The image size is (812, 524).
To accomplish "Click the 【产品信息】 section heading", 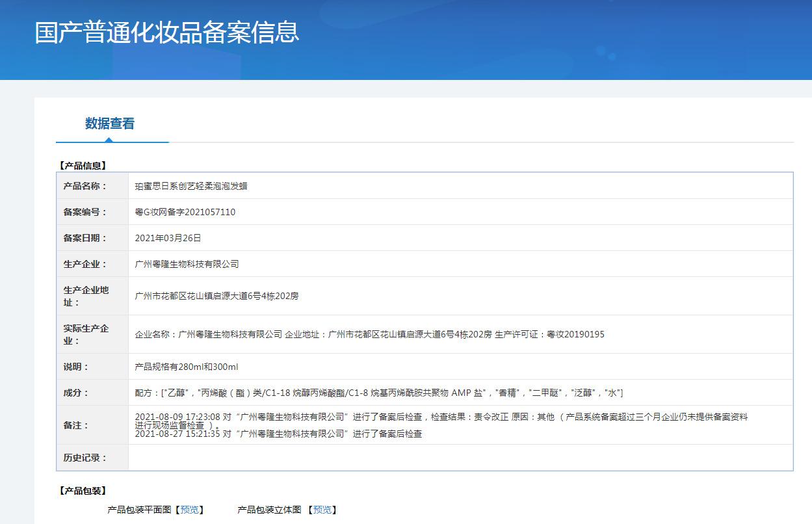I will pyautogui.click(x=83, y=166).
